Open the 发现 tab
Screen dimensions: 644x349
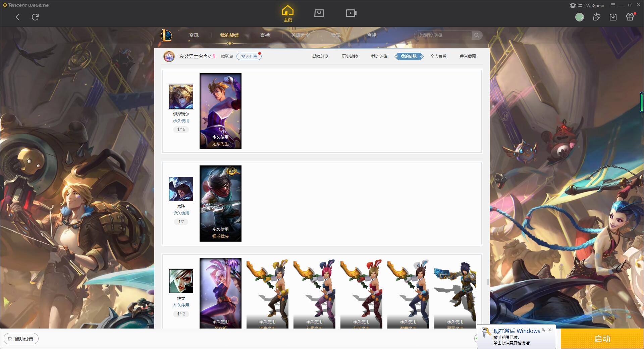[x=336, y=35]
